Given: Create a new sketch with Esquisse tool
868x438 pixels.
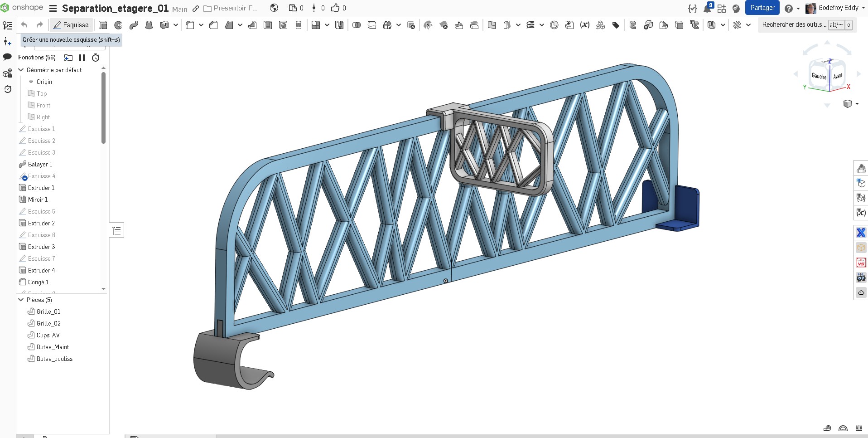Looking at the screenshot, I should point(71,25).
